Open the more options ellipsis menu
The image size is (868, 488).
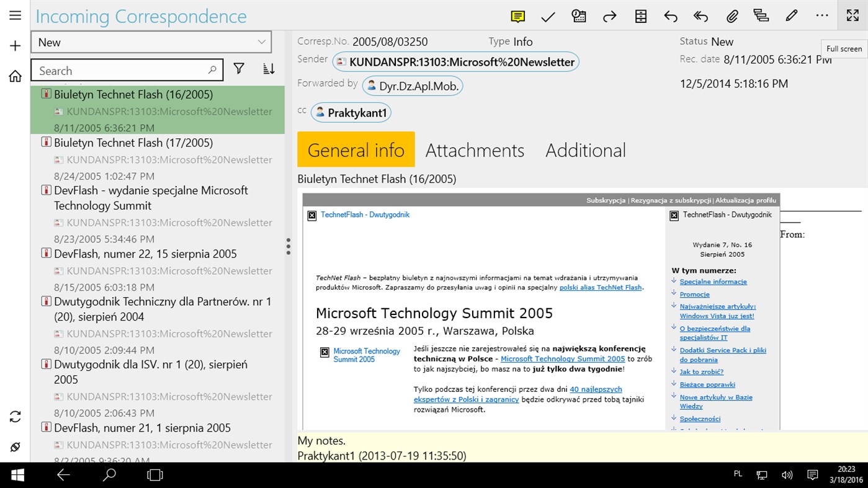coord(822,17)
